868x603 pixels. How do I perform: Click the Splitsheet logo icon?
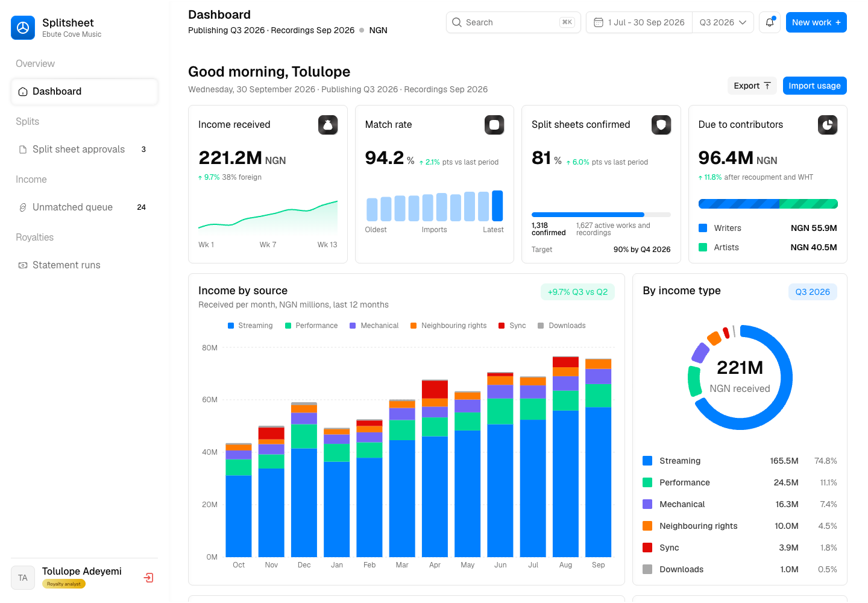point(23,28)
